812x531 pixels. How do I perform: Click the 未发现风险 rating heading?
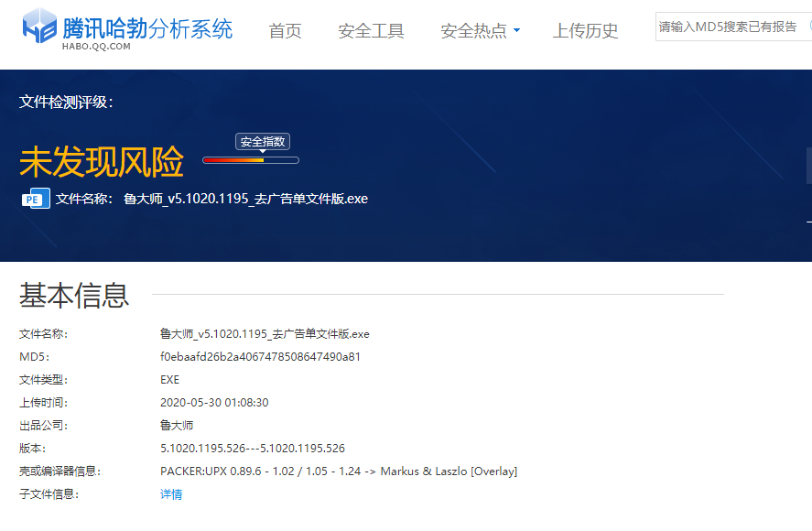click(102, 162)
